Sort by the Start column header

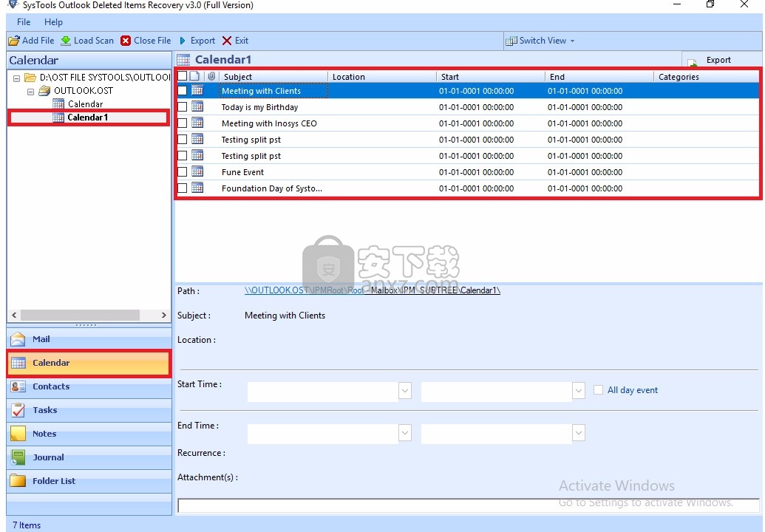click(x=490, y=77)
